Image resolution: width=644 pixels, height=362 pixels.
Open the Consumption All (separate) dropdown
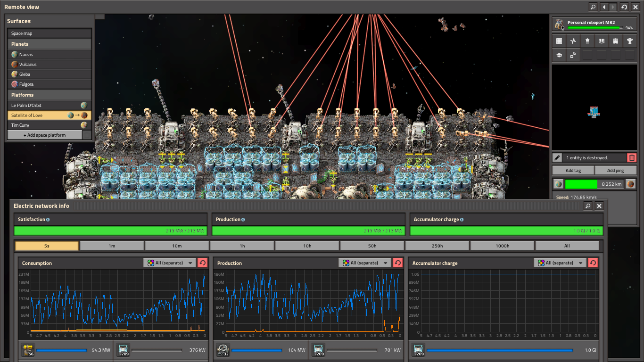click(x=170, y=263)
